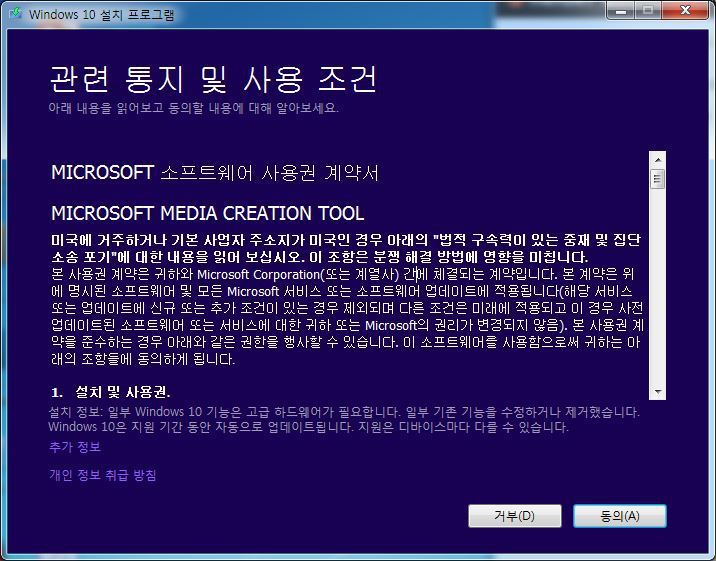Minimize the Windows 10 설치 프로그램 window

pyautogui.click(x=620, y=10)
